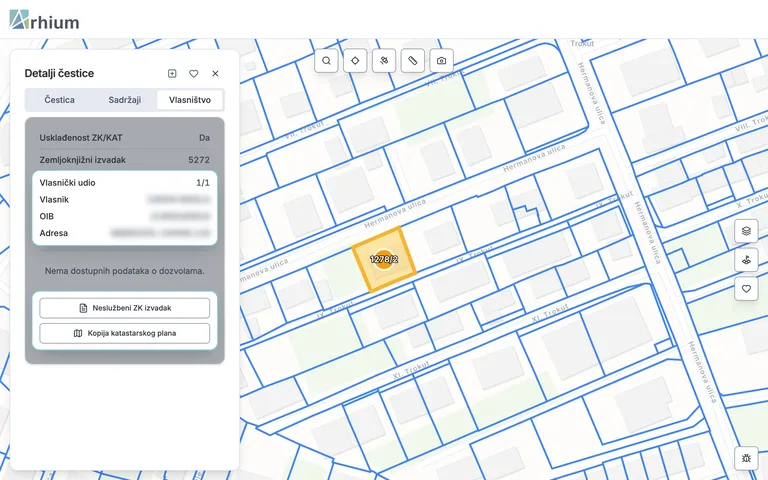Click the Adresa label
This screenshot has height=480, width=768.
pyautogui.click(x=54, y=233)
